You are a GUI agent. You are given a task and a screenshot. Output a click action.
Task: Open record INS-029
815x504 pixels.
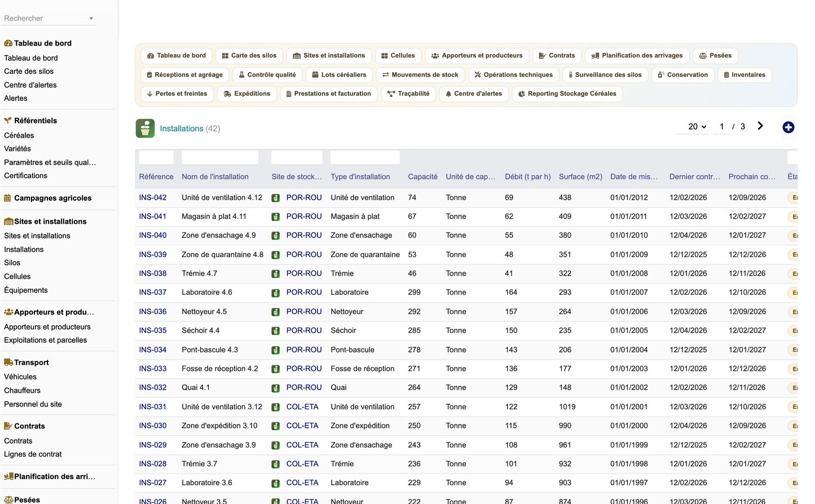point(153,445)
